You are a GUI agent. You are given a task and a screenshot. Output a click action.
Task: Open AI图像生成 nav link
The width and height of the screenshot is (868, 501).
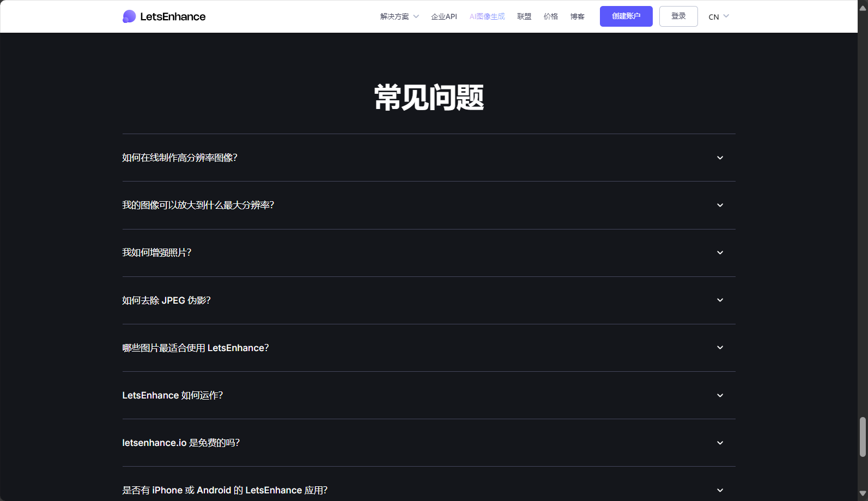point(487,17)
